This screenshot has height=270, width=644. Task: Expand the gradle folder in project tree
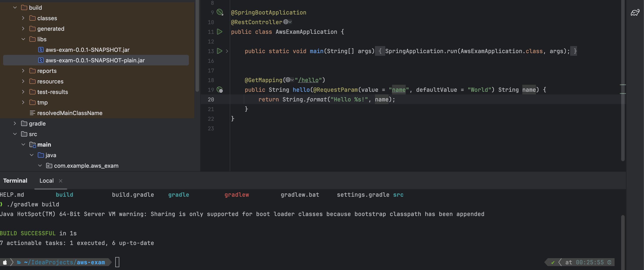coord(15,123)
